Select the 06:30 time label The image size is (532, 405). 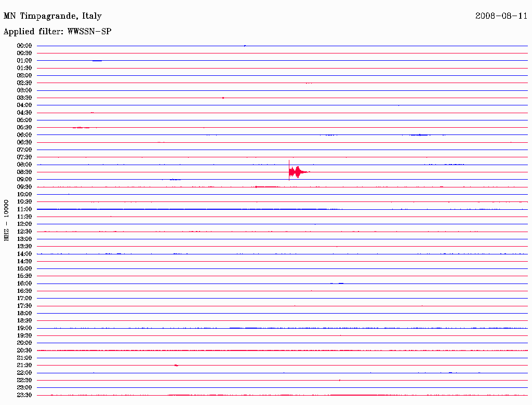[24, 142]
